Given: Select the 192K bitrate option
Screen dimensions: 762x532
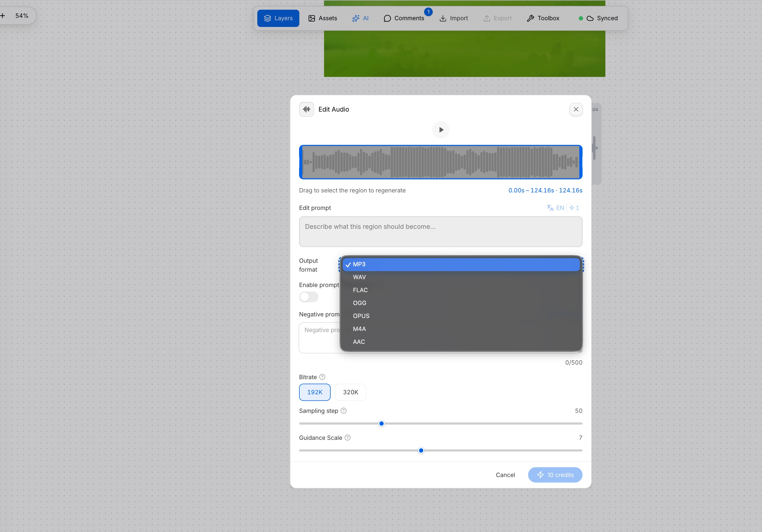Looking at the screenshot, I should tap(315, 392).
